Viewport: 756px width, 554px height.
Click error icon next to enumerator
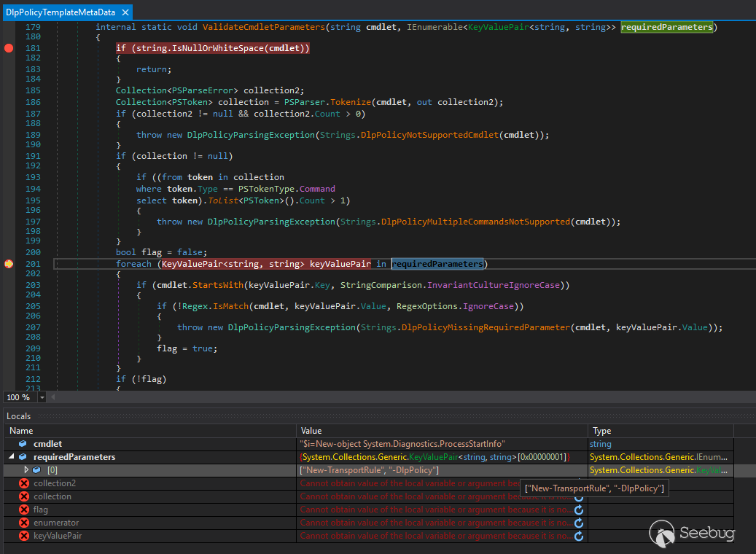[x=23, y=523]
